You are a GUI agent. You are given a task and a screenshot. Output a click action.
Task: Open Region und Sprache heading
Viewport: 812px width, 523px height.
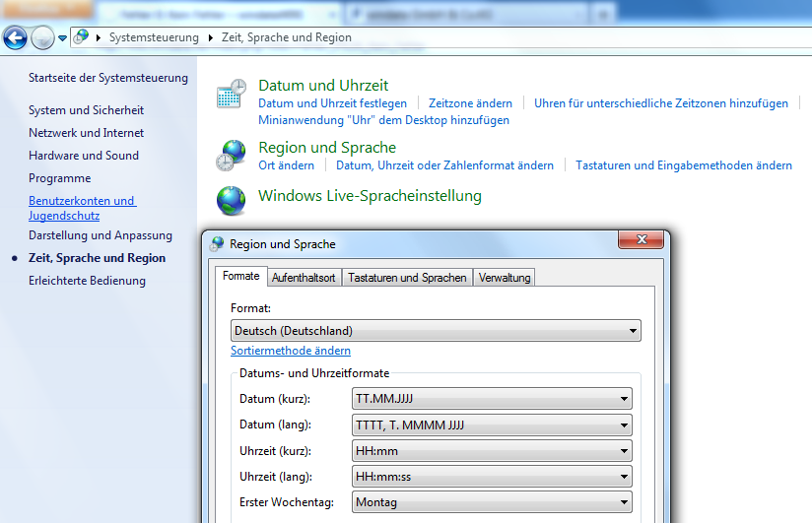point(327,148)
